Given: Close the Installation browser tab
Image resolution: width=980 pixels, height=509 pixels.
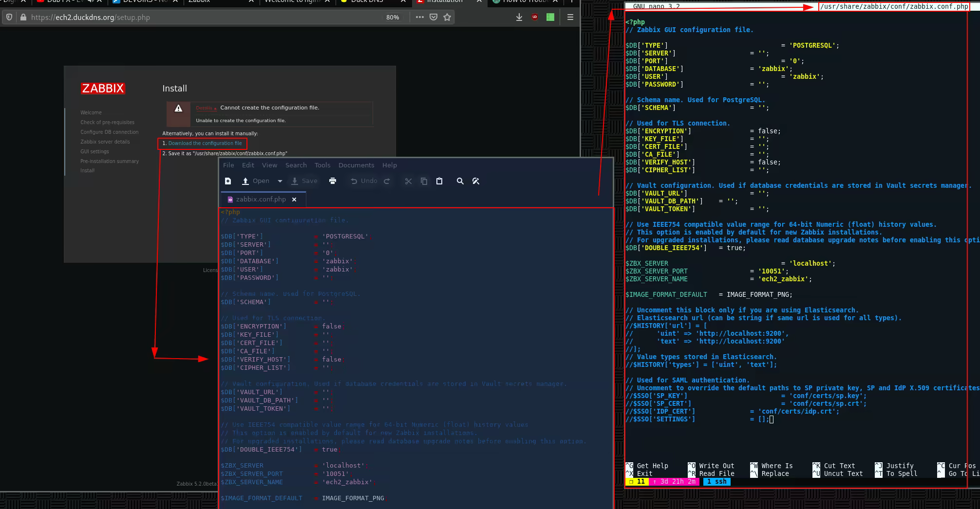Looking at the screenshot, I should [479, 1].
